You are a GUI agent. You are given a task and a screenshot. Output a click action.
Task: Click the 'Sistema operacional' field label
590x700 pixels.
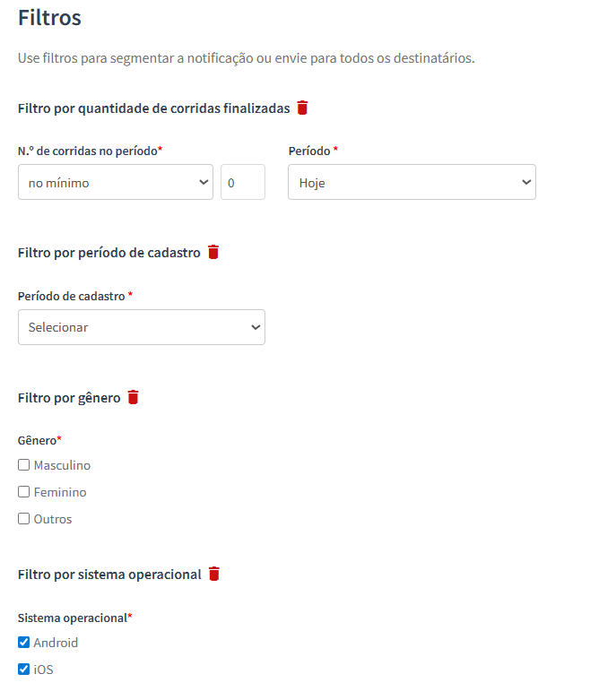pyautogui.click(x=73, y=618)
